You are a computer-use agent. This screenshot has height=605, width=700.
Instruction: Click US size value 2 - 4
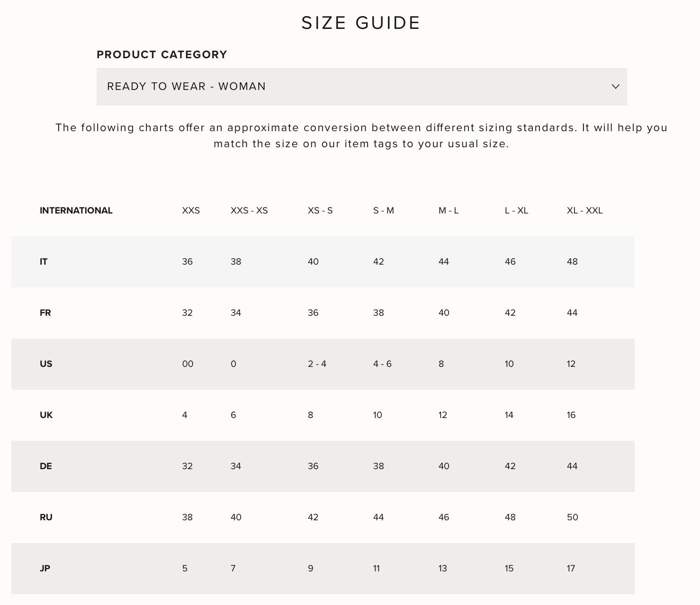[x=316, y=364]
